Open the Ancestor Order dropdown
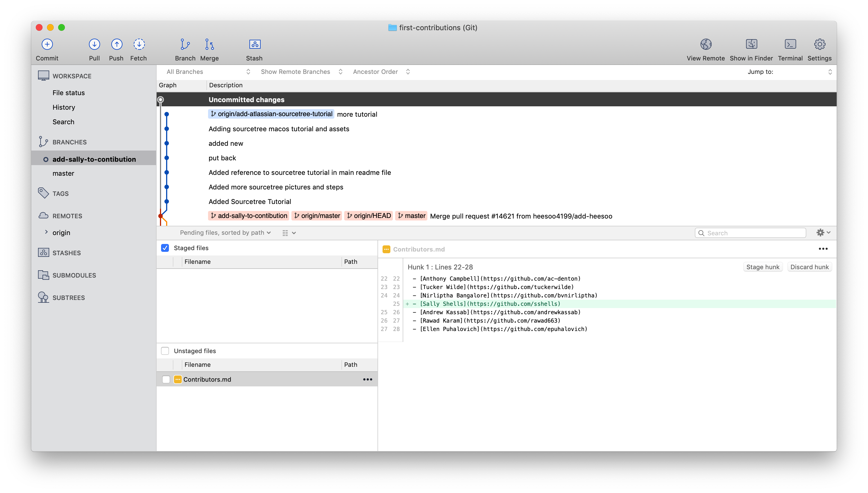The image size is (868, 493). point(381,71)
